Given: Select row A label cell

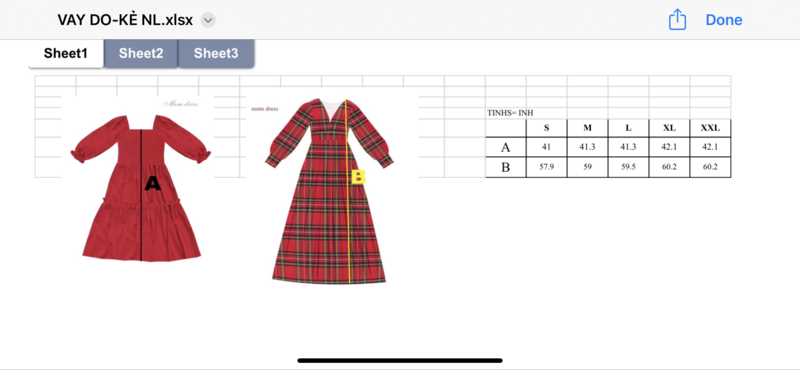Looking at the screenshot, I should tap(506, 147).
